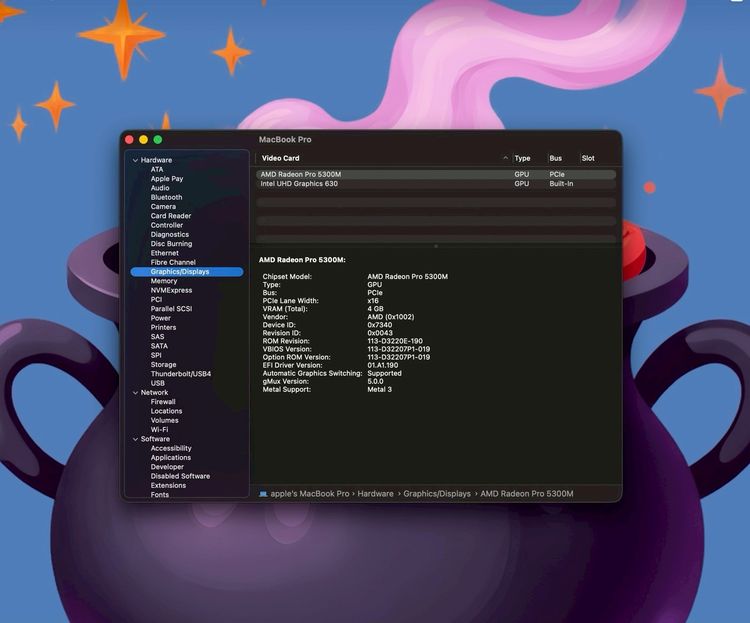The height and width of the screenshot is (623, 750).
Task: Select the AMD Radeon Pro 5300M row
Action: 436,175
